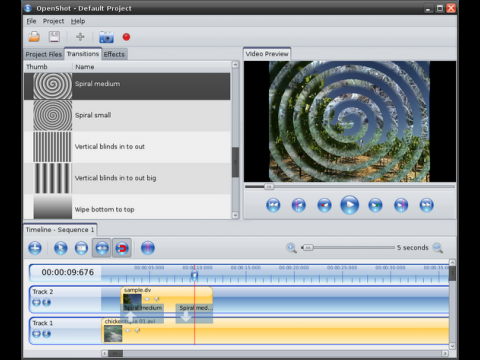This screenshot has height=360, width=480.
Task: Choose Vertical blinds in to out big
Action: 127,178
